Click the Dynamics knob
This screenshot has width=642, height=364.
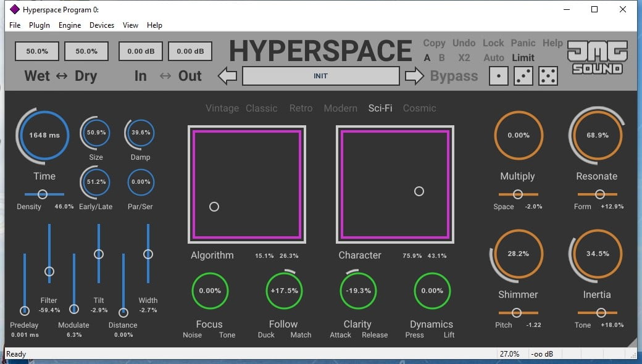tap(432, 291)
